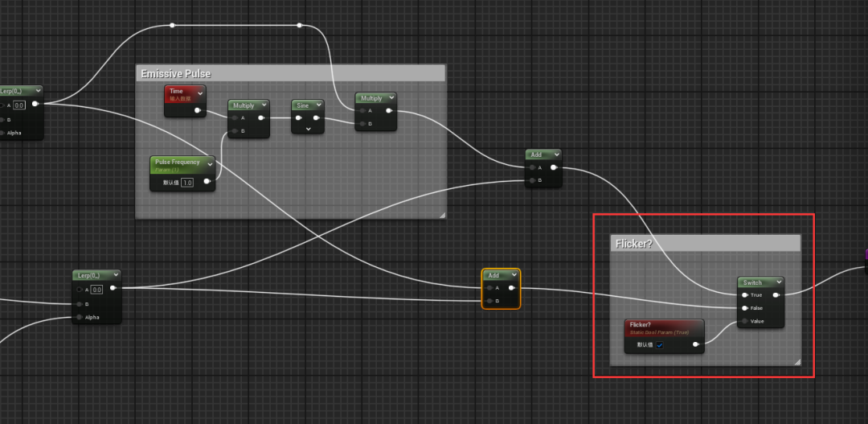Click B input pin of Multiply wired to Time

235,131
